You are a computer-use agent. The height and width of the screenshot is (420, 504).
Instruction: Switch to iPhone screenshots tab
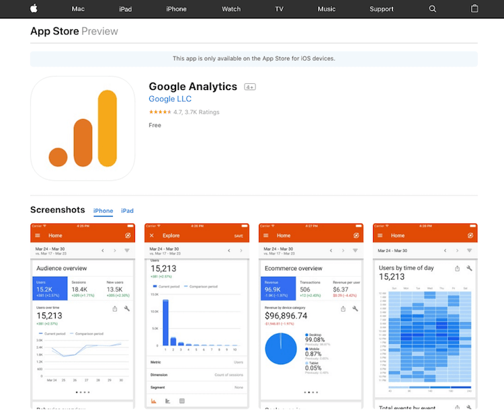pyautogui.click(x=103, y=211)
